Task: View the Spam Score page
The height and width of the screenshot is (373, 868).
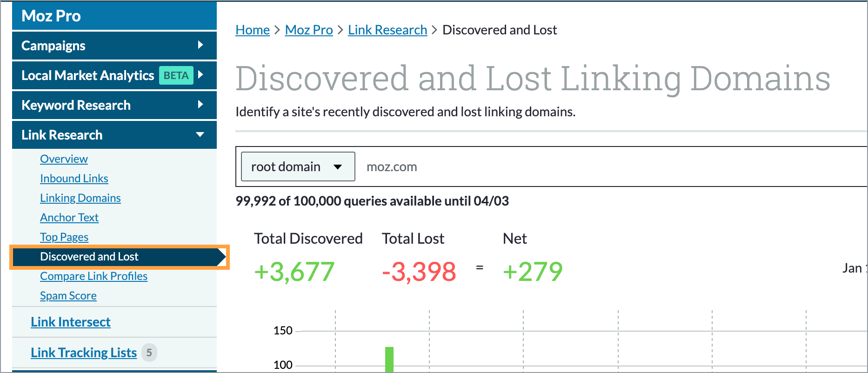Action: (x=68, y=296)
